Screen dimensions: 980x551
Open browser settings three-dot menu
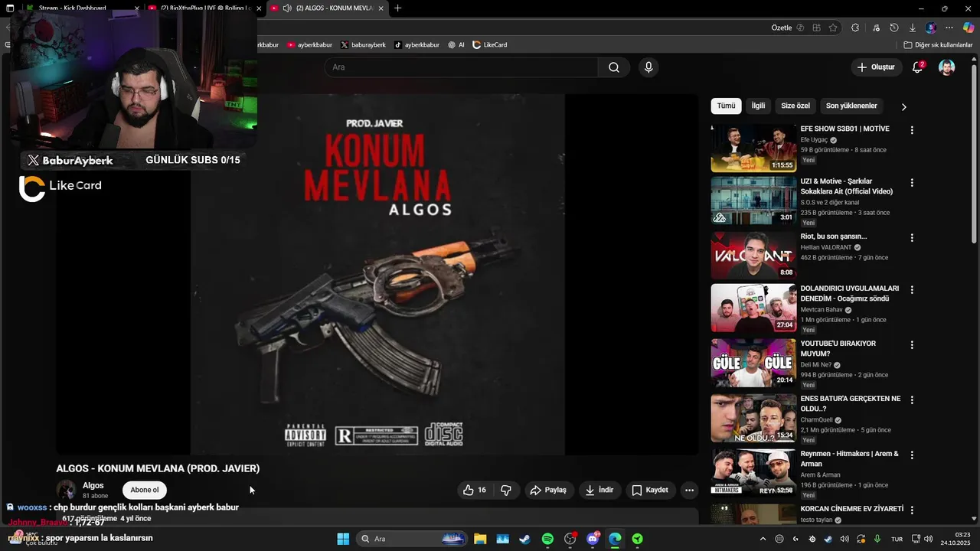click(x=949, y=28)
